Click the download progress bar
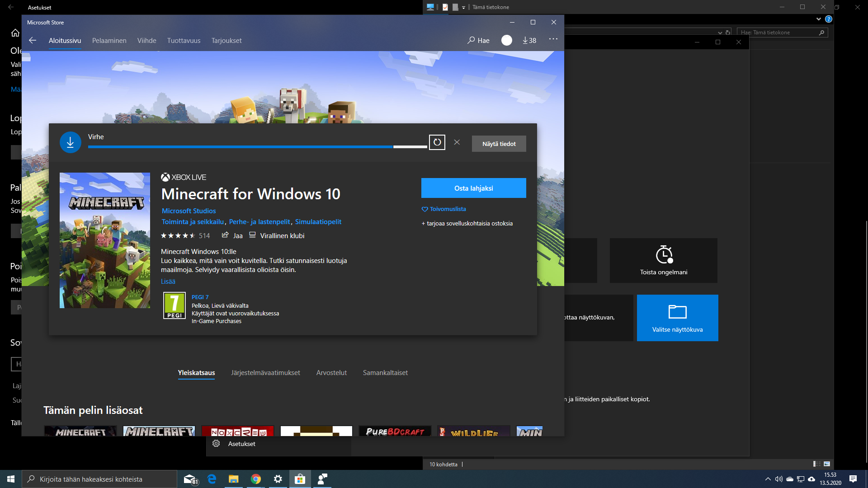The width and height of the screenshot is (868, 488). pos(257,147)
